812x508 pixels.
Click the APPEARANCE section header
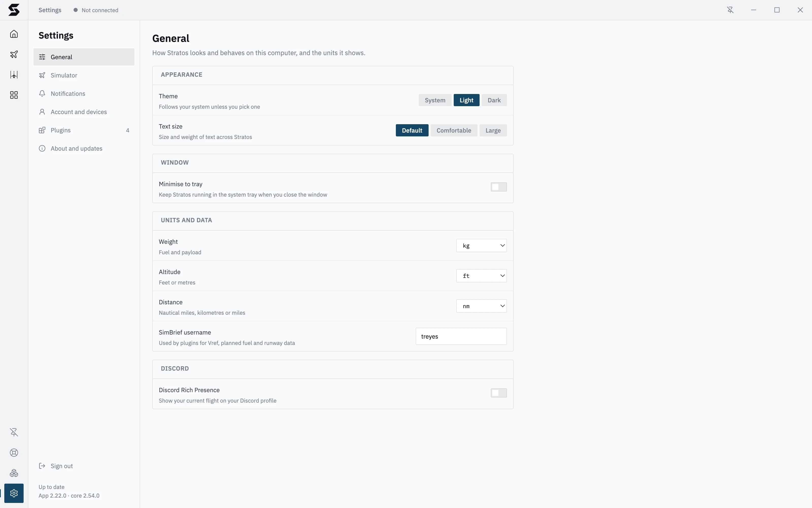pyautogui.click(x=181, y=75)
